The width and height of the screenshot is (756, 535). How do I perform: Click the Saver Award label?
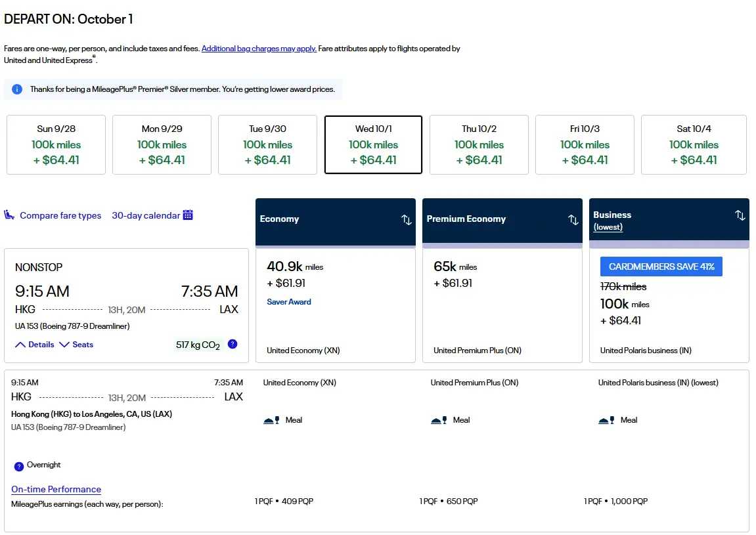[x=289, y=302]
